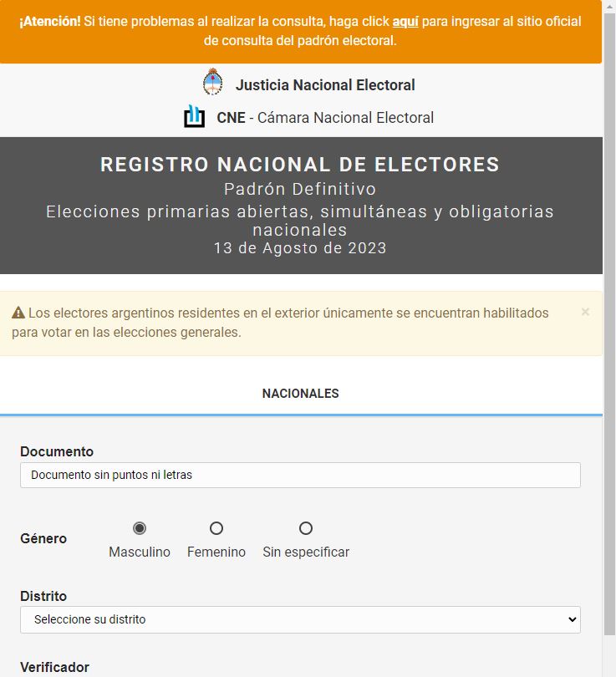Select Masculino gender radio button
616x677 pixels.
click(140, 528)
